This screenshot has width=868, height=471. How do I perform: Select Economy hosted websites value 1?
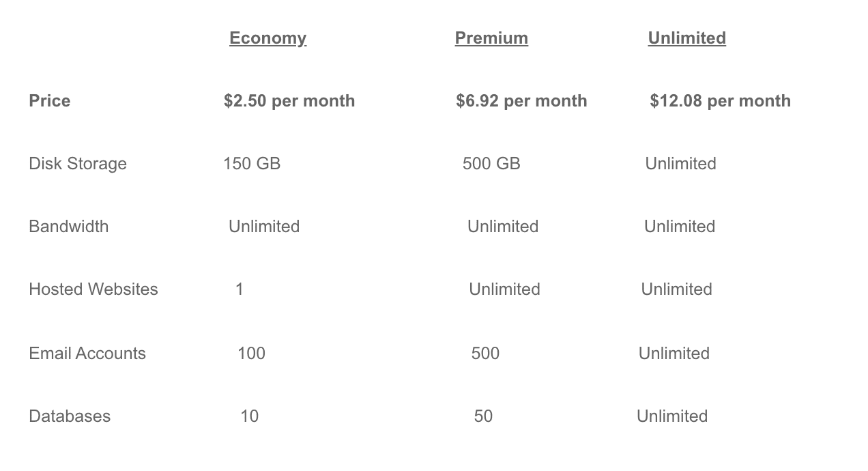coord(240,289)
